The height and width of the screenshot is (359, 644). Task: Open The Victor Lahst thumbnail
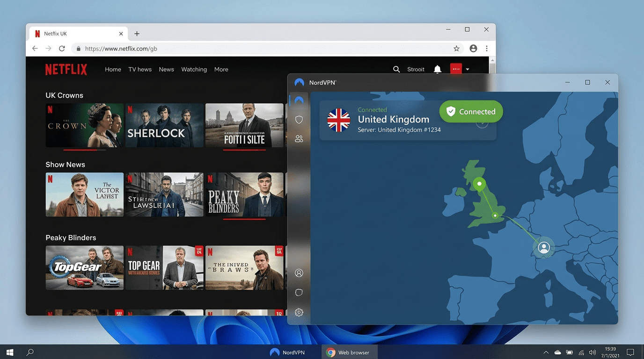[x=85, y=194]
